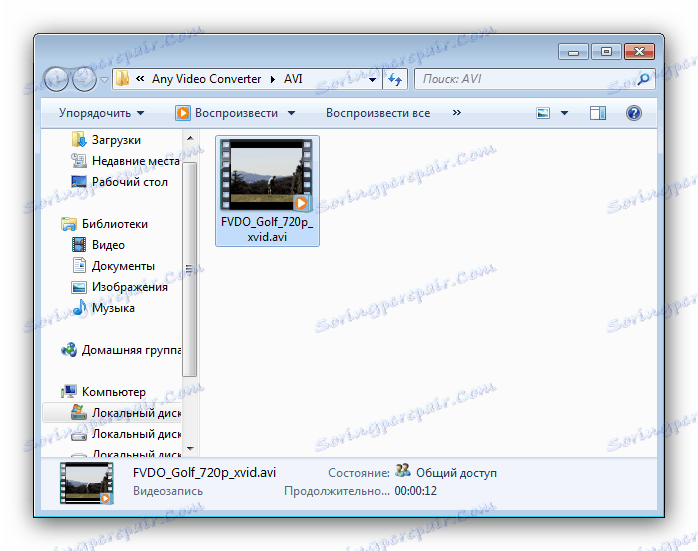
Task: Click details pane video thumbnail preview
Action: pyautogui.click(x=86, y=483)
